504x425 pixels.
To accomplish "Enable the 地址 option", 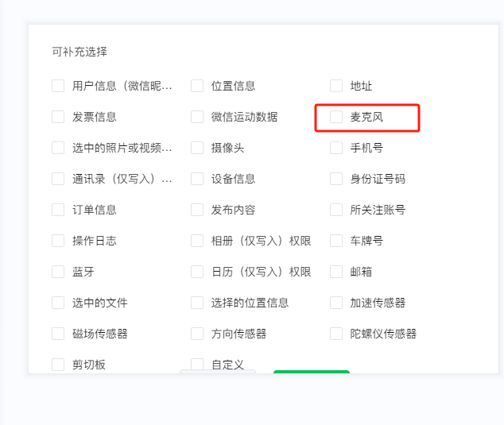I will tap(336, 86).
